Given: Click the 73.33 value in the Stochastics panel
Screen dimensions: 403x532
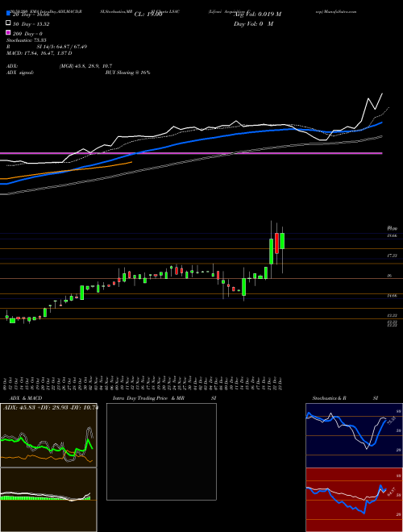Looking at the screenshot, I should pos(391,421).
